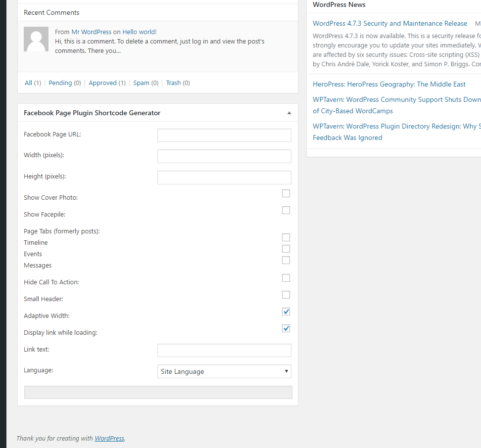The width and height of the screenshot is (481, 448).
Task: Enable the Show Cover Photo checkbox
Action: (286, 193)
